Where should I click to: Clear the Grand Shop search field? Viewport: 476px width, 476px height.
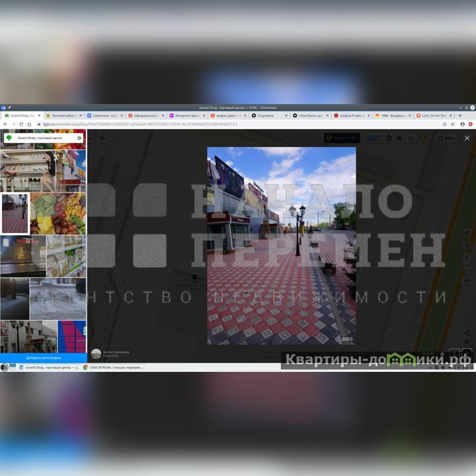pos(79,138)
